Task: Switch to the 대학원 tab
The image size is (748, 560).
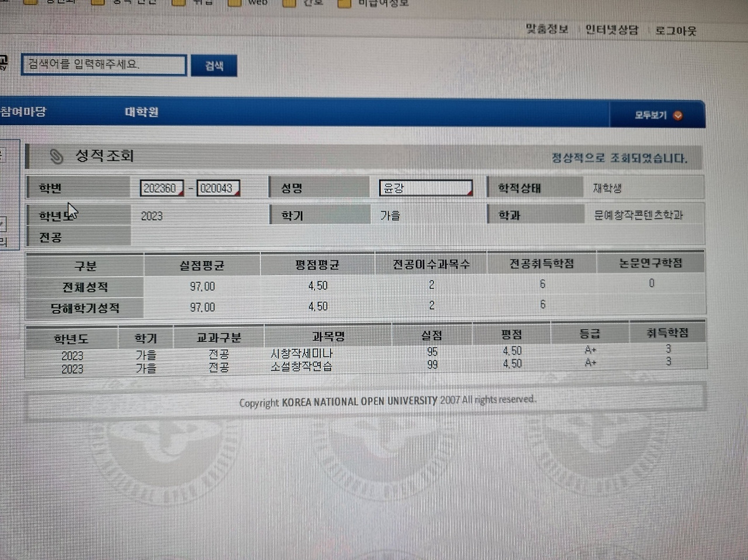Action: pos(141,112)
